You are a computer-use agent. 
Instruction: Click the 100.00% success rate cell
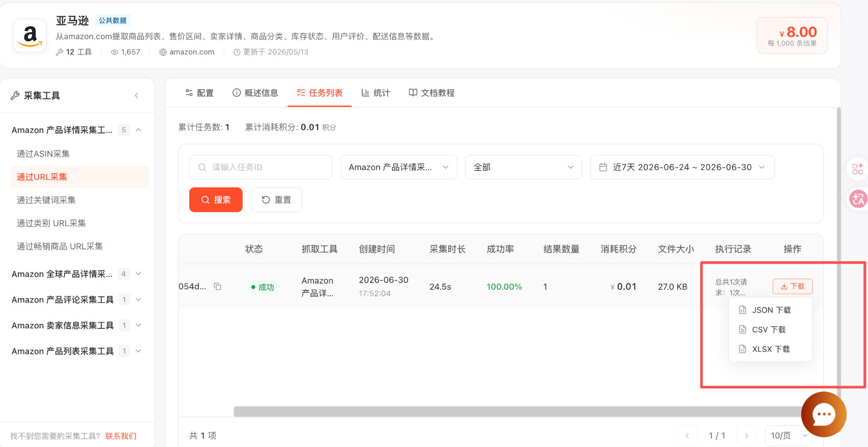pyautogui.click(x=504, y=287)
